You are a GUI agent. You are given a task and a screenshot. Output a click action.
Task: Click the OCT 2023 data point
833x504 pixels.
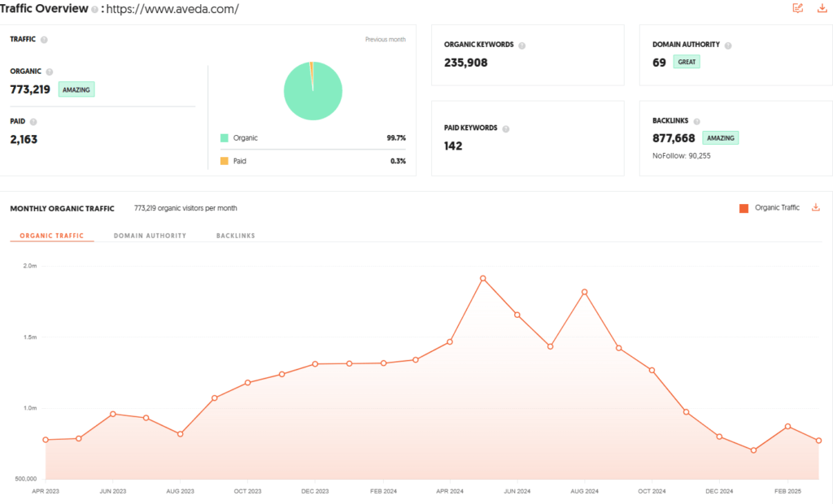pos(247,382)
